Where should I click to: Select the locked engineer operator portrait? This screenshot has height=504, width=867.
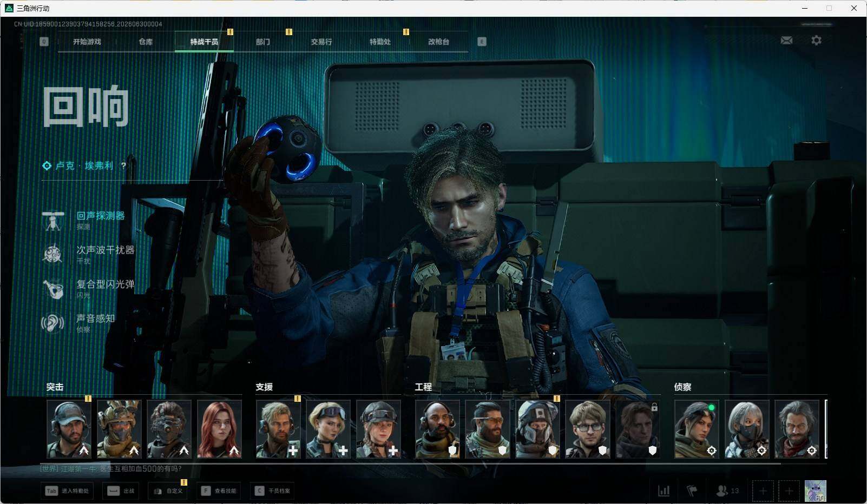click(x=638, y=429)
